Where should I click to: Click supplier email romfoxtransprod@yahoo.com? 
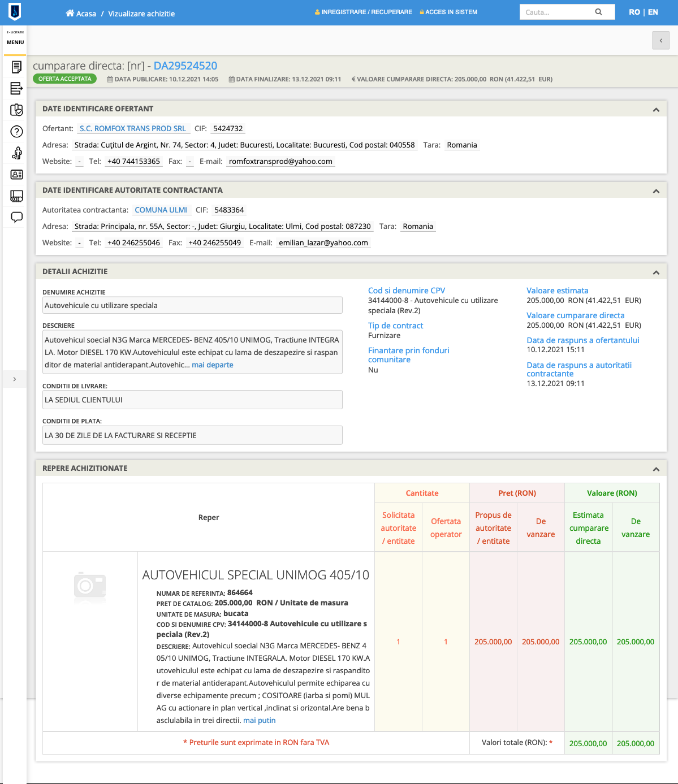tap(280, 161)
